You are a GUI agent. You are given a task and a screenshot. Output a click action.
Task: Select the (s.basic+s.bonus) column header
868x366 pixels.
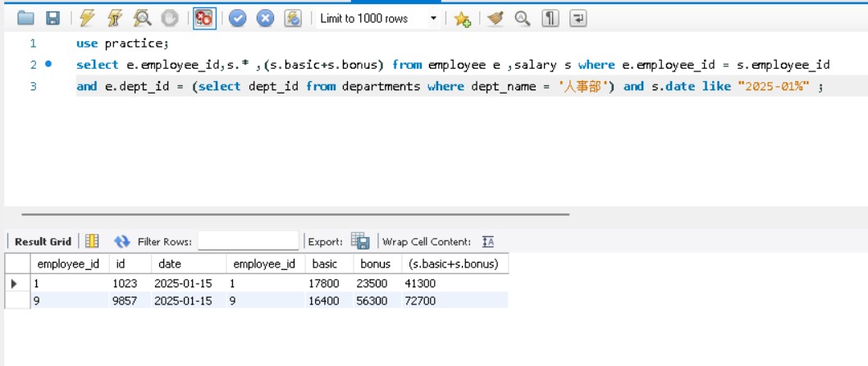[x=455, y=263]
